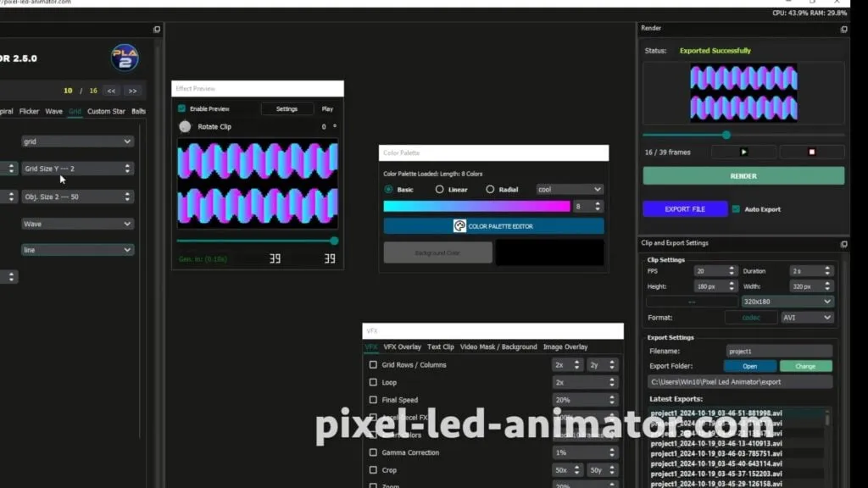
Task: Enable the Gamma Correction checkbox
Action: pyautogui.click(x=373, y=452)
